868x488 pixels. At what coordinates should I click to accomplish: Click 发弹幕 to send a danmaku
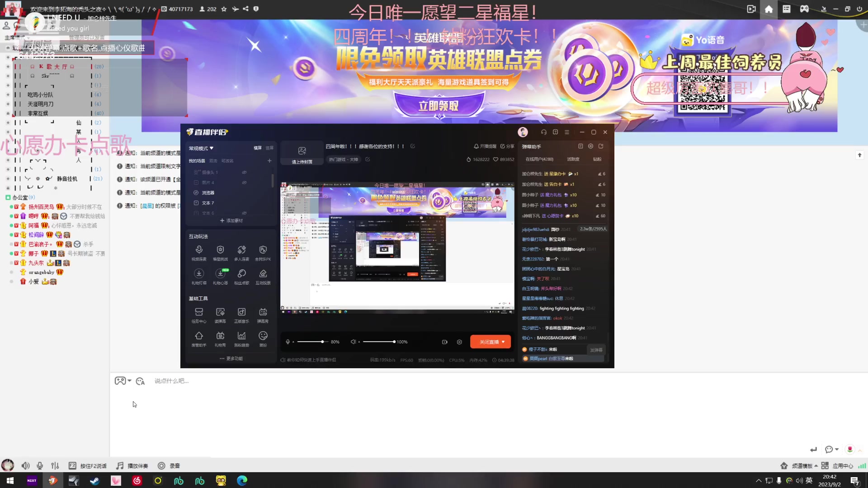(x=596, y=350)
